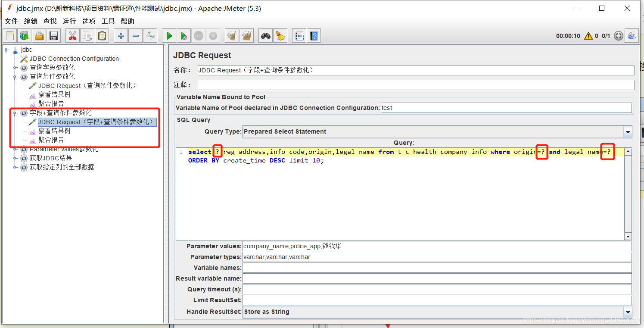Open the 运行 menu
644x328 pixels.
coord(69,21)
